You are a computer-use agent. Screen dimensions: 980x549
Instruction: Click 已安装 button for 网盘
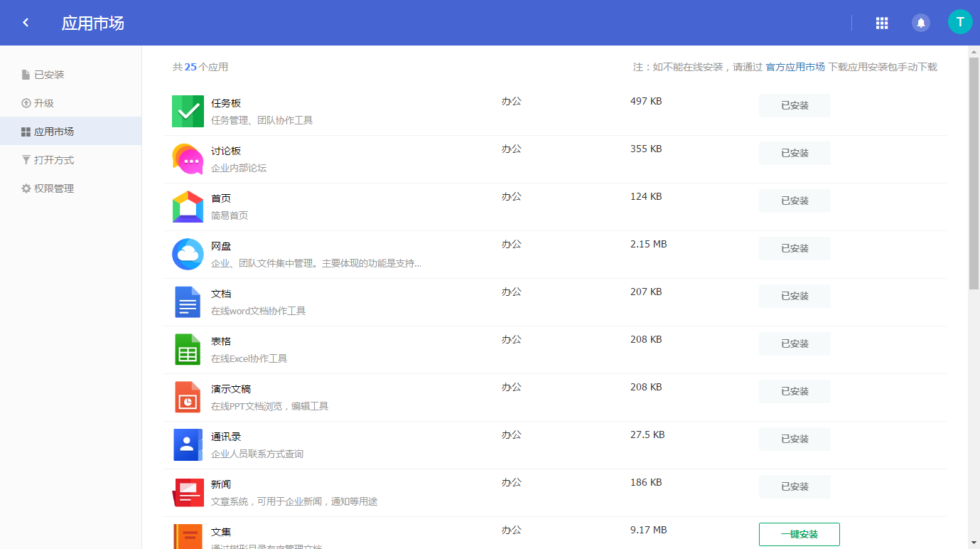tap(795, 248)
